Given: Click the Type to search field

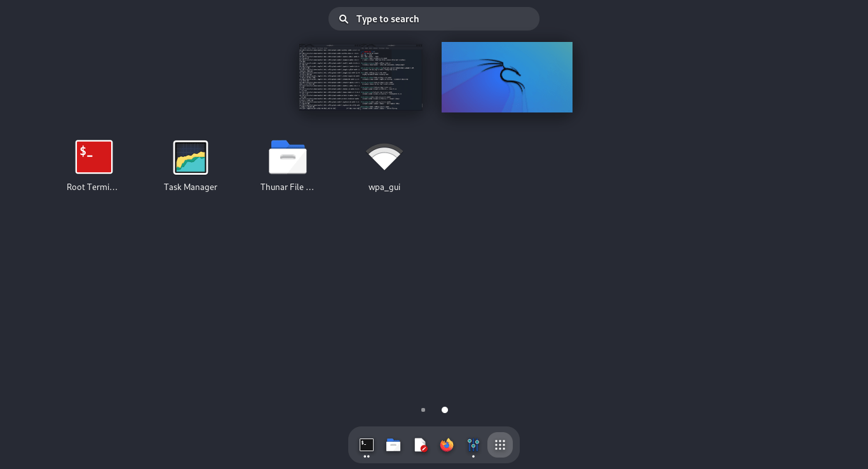Looking at the screenshot, I should [434, 19].
